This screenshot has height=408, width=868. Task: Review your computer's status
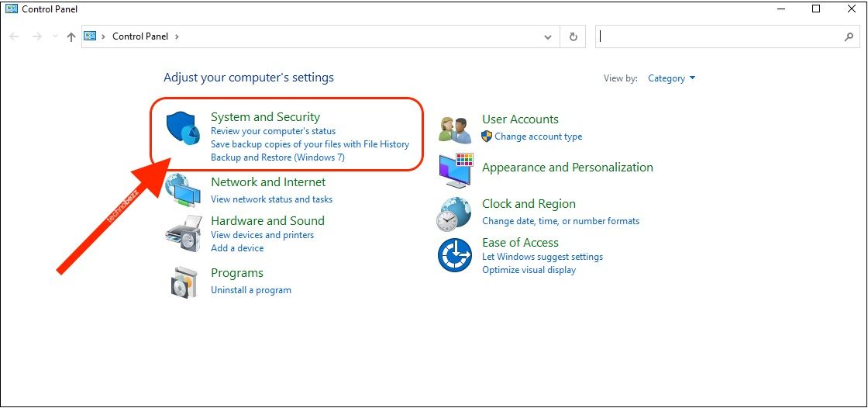[274, 131]
